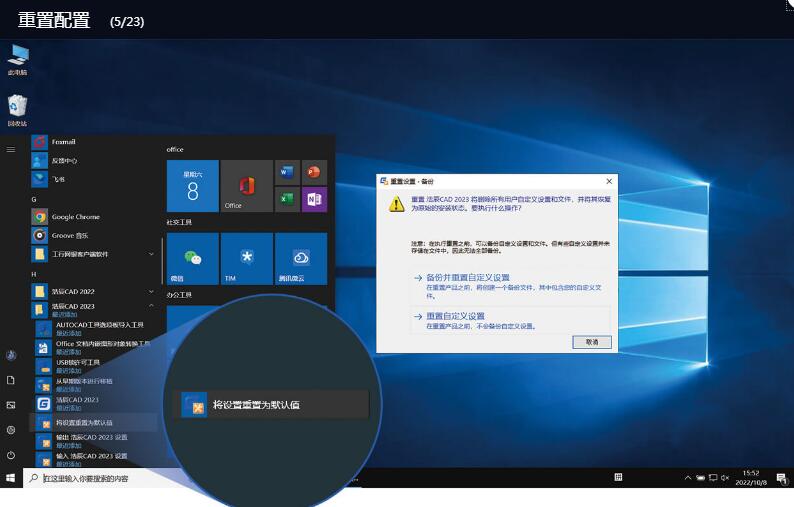Select 此电脑 desktop icon

(18, 60)
